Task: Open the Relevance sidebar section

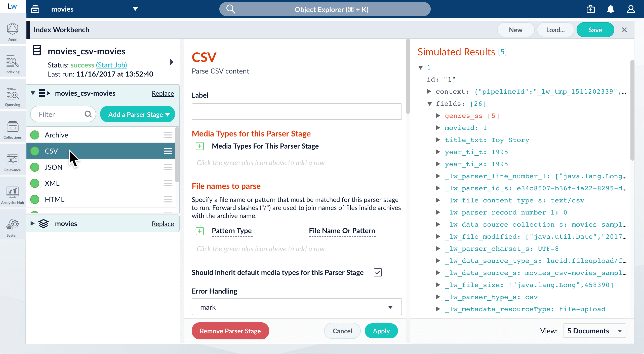Action: 13,163
